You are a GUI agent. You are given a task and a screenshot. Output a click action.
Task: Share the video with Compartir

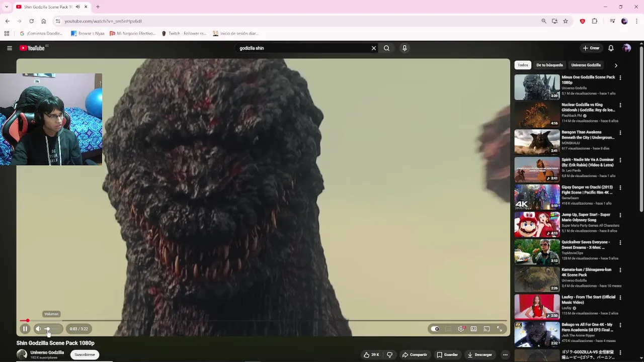click(415, 354)
